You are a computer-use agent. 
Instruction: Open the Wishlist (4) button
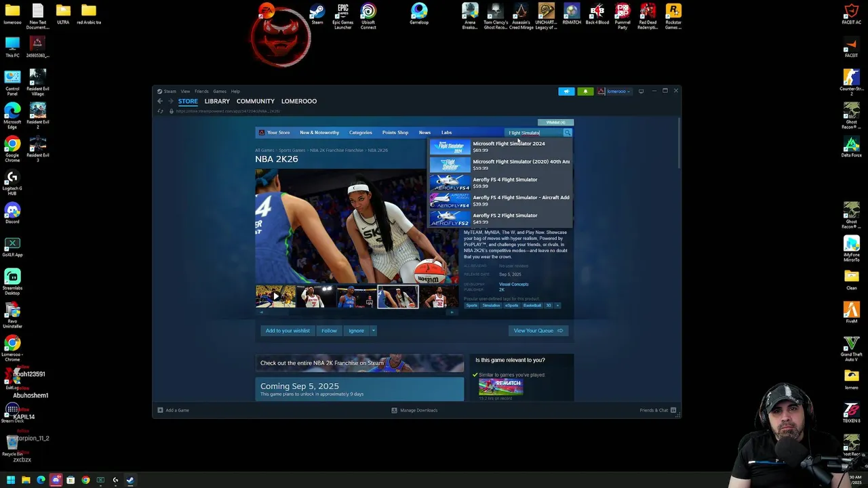click(x=556, y=123)
